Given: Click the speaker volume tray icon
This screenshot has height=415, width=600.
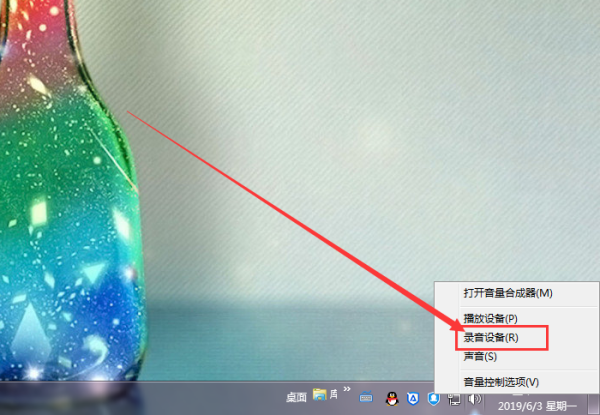Looking at the screenshot, I should 475,397.
